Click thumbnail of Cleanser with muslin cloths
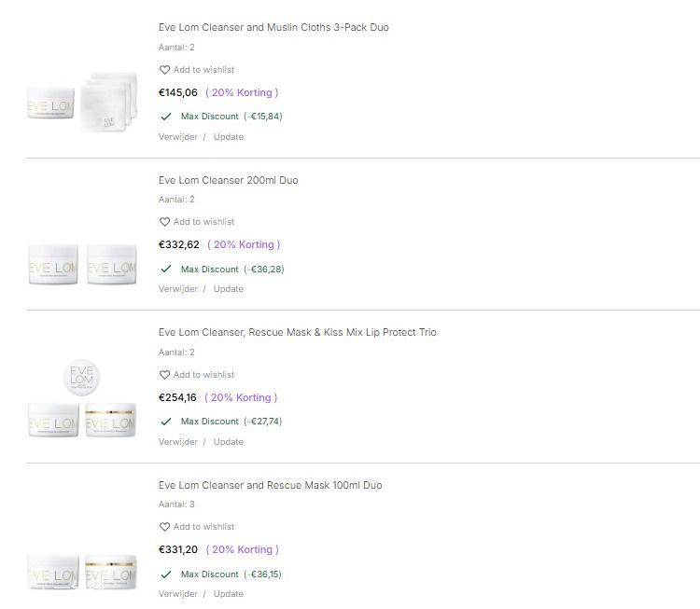The image size is (700, 609). click(x=82, y=103)
